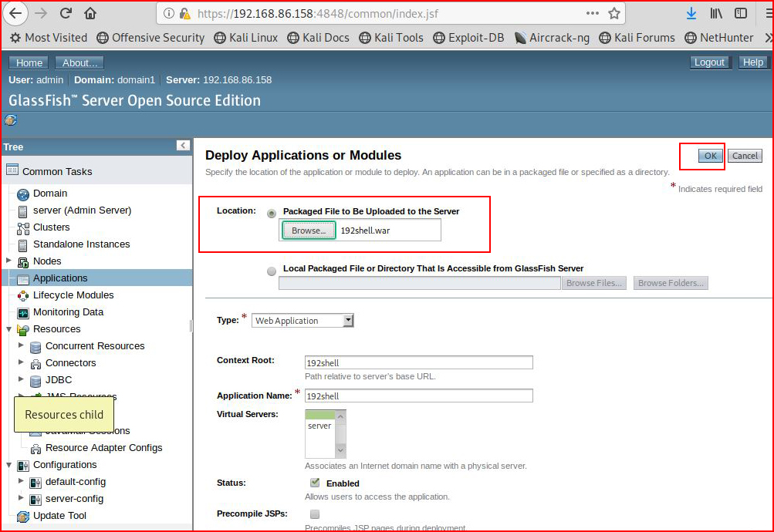Reload the page with the refresh icon

[66, 13]
